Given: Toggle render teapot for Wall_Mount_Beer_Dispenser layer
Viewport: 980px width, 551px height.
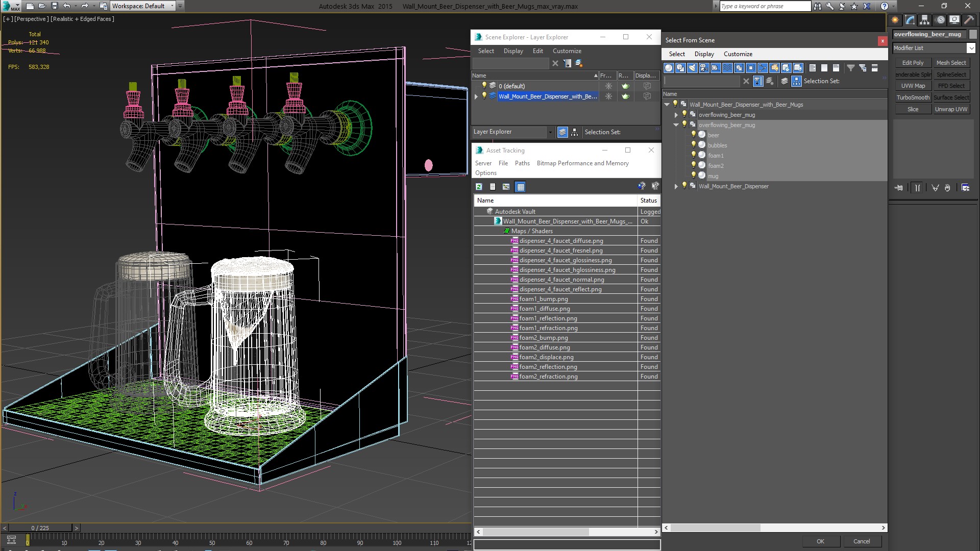Looking at the screenshot, I should click(625, 96).
